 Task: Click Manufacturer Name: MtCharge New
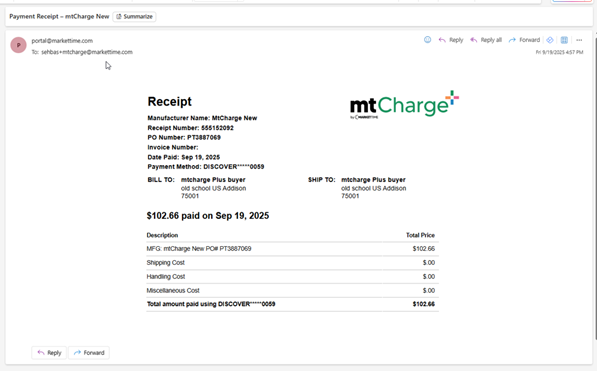point(202,118)
